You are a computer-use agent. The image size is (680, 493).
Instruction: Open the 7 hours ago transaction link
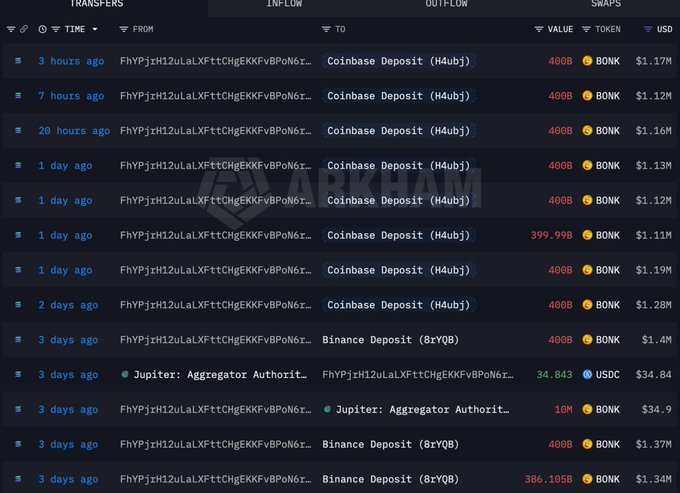(71, 96)
